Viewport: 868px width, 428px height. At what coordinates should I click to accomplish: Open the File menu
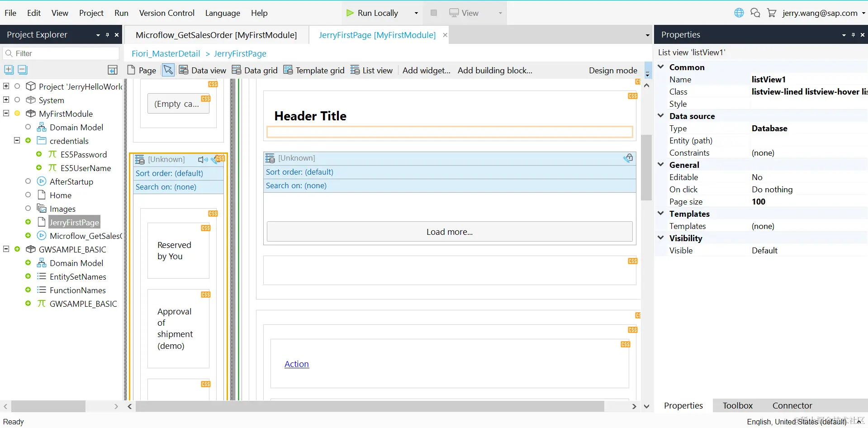click(10, 13)
